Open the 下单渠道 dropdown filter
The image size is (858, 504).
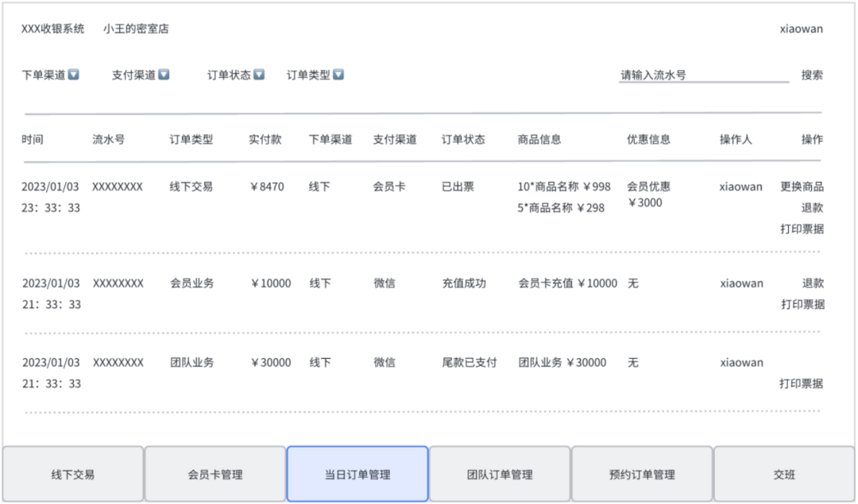tap(51, 75)
